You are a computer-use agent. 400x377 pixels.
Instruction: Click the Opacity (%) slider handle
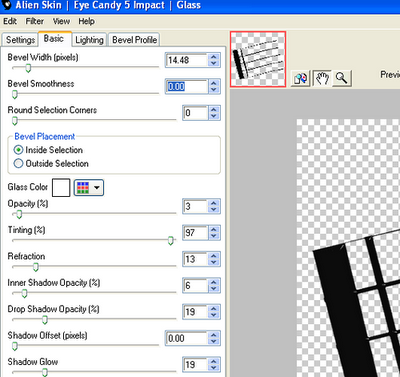19,214
